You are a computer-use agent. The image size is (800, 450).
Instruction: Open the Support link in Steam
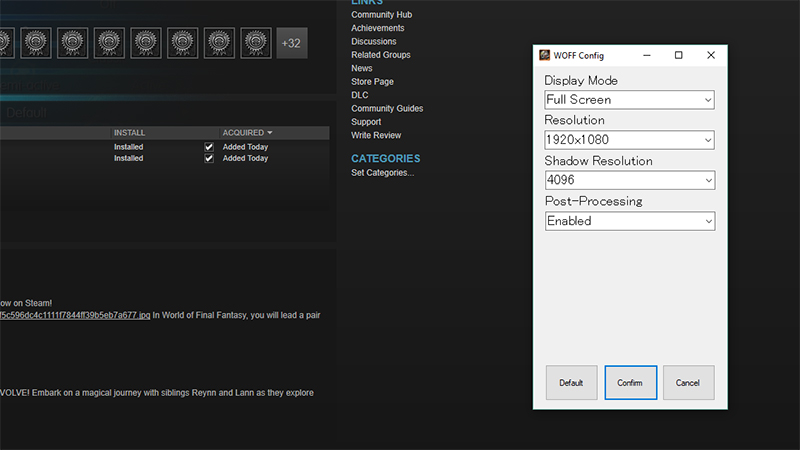click(x=366, y=122)
